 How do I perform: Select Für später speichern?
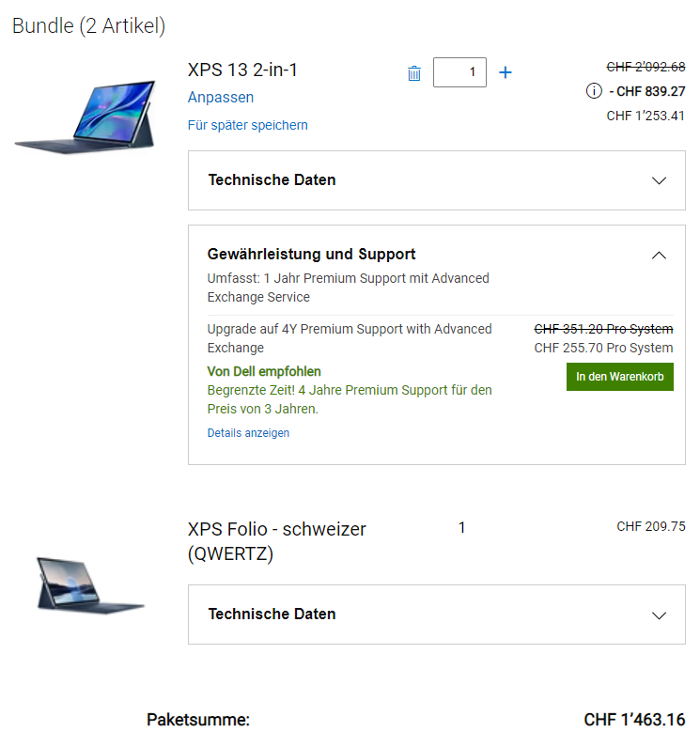click(248, 125)
